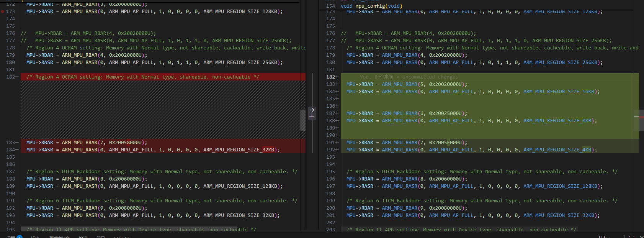The image size is (644, 238).
Task: Click right pane line number 187
Action: coord(331,113)
